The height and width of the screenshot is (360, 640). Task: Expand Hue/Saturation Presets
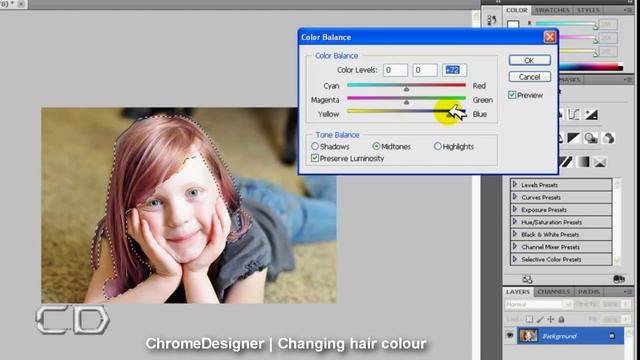click(x=515, y=222)
